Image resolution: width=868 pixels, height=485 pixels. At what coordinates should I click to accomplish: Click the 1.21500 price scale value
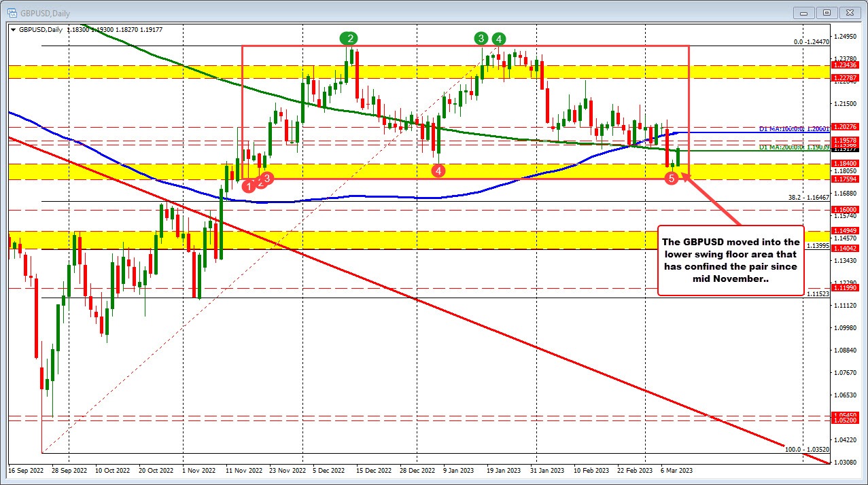[x=845, y=103]
